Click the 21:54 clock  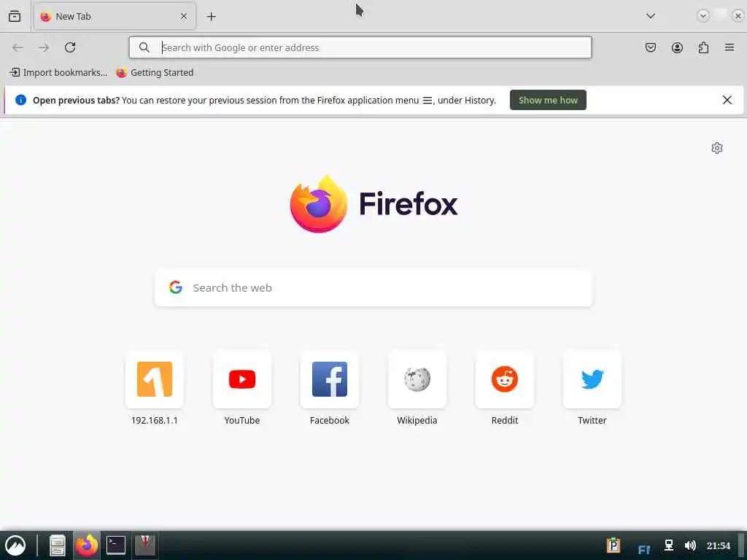click(x=719, y=545)
